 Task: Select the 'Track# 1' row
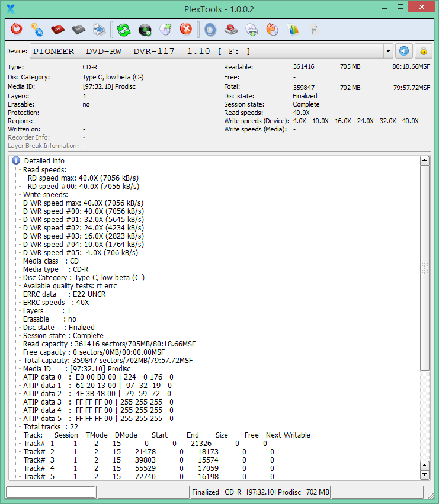(x=145, y=444)
